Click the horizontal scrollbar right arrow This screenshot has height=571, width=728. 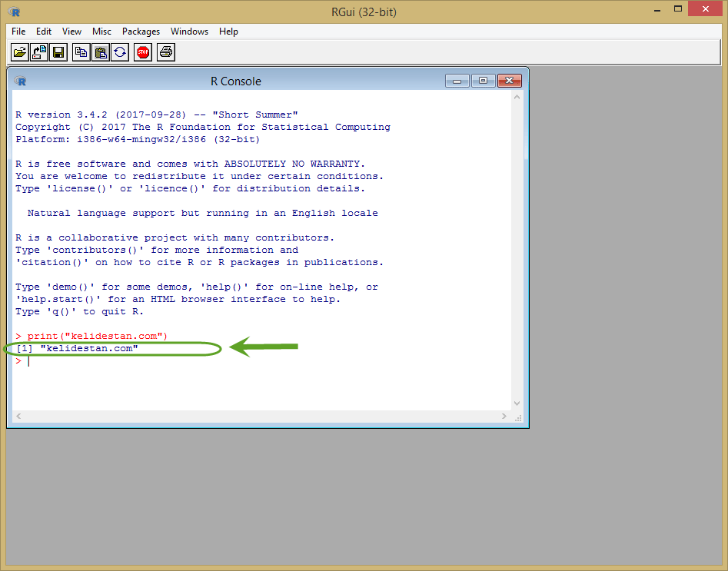[x=504, y=416]
